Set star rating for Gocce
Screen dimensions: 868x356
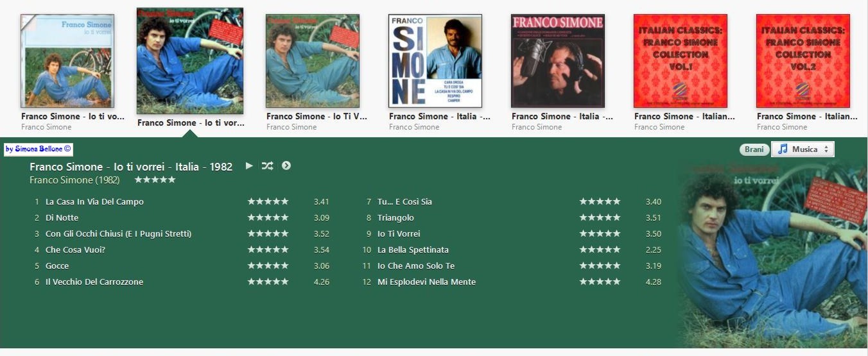pos(268,266)
